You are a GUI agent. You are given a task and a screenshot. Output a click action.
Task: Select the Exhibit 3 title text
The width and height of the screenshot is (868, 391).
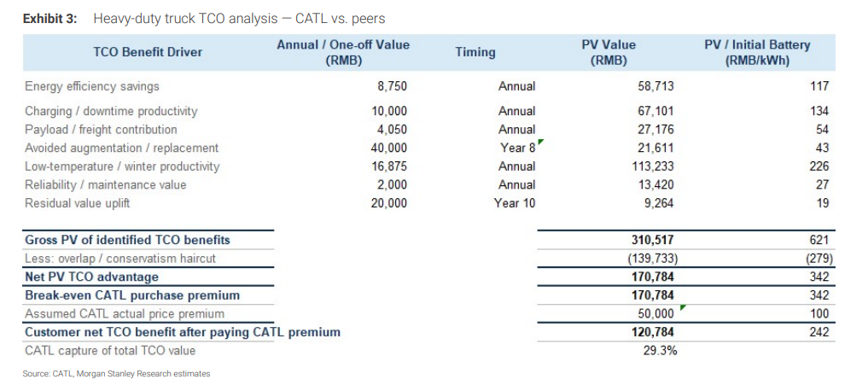tap(204, 18)
